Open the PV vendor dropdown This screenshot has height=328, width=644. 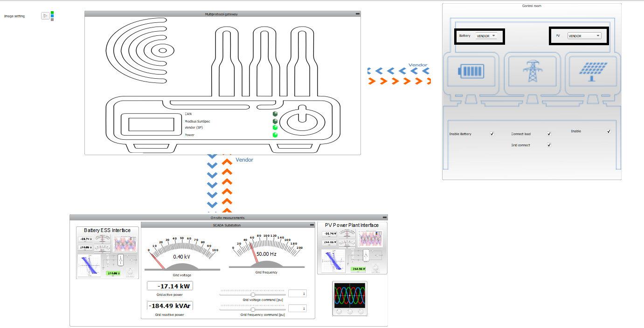point(584,36)
